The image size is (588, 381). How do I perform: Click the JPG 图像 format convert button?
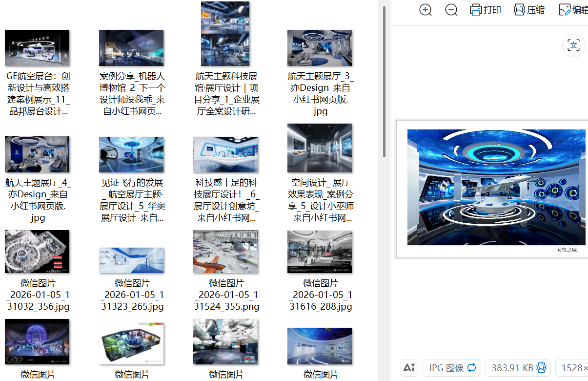(x=452, y=368)
